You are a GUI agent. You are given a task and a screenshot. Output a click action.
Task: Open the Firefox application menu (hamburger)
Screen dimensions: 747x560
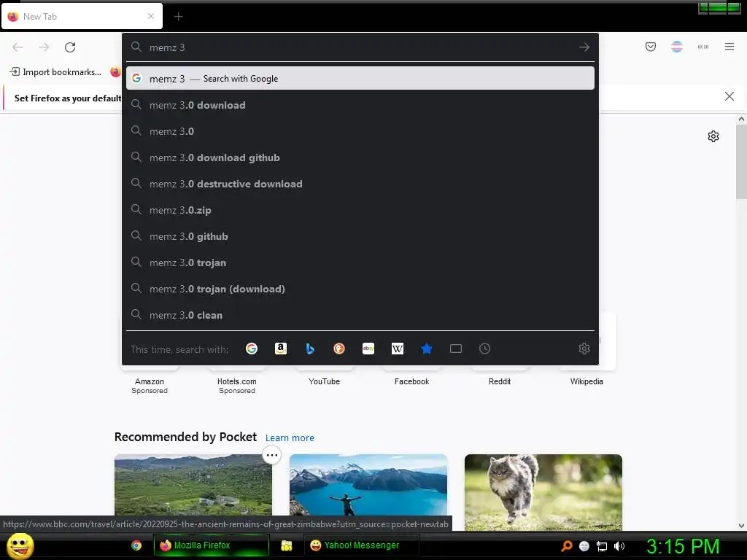click(729, 47)
